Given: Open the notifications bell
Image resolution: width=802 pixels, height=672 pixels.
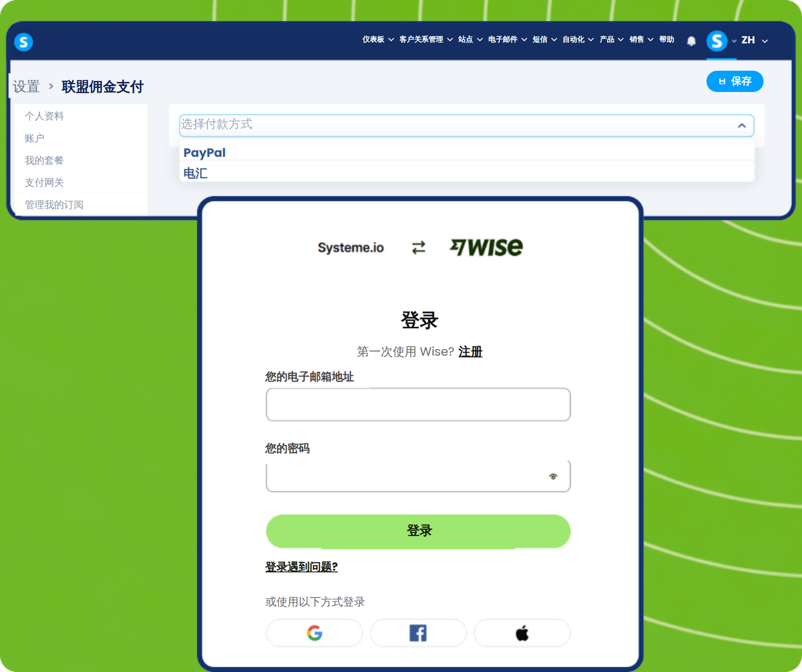Looking at the screenshot, I should click(691, 41).
